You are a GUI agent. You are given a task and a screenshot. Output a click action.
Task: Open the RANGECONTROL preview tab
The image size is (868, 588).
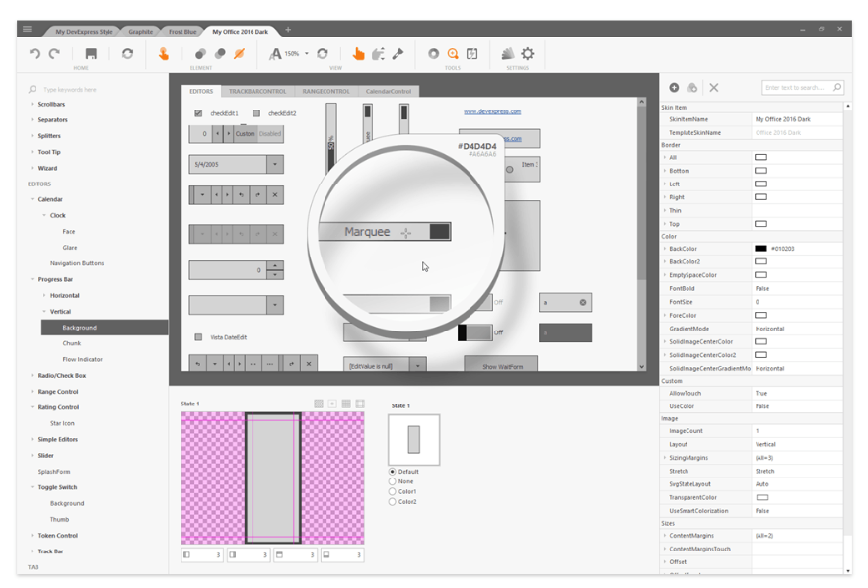(x=326, y=91)
